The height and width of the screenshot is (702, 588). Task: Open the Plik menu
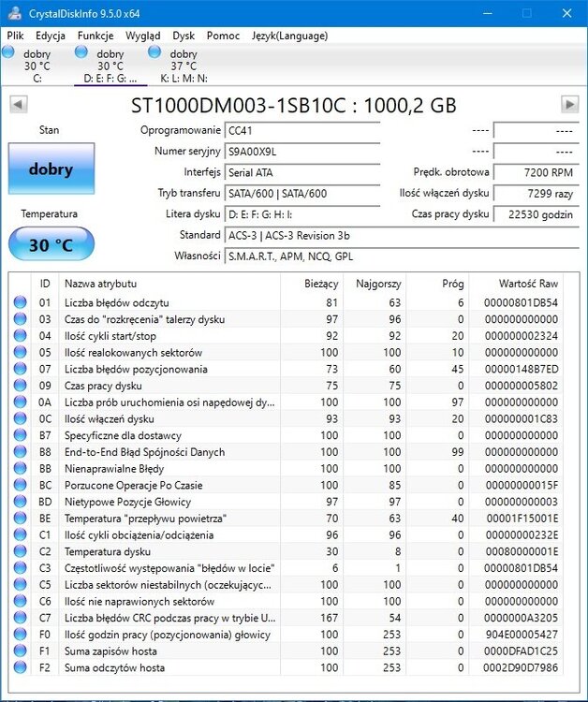(x=16, y=36)
